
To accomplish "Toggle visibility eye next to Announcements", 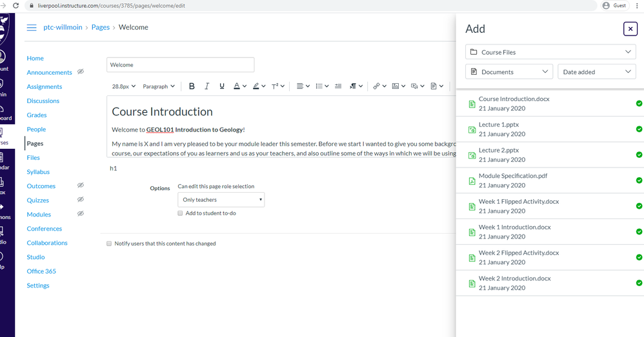I will 81,72.
